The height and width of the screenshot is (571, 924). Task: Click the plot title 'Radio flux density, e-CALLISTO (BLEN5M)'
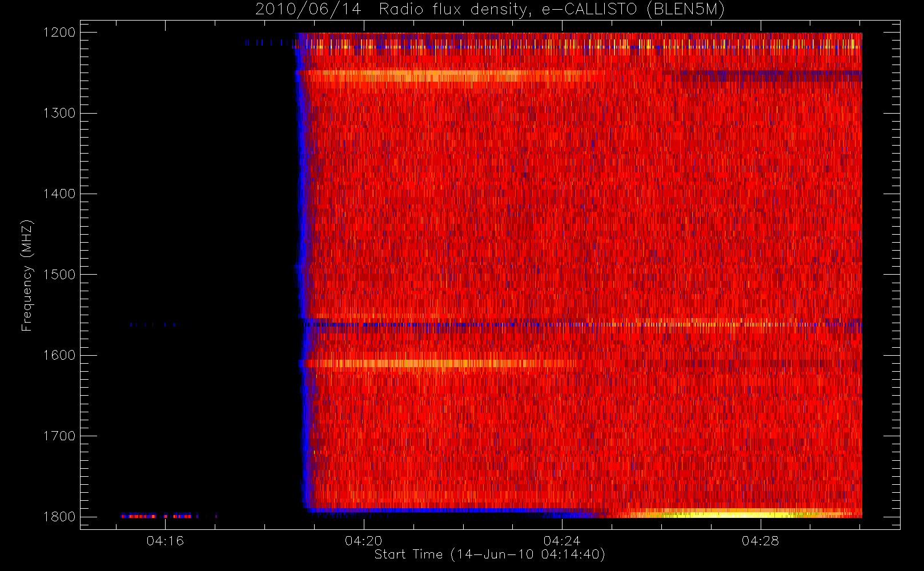(552, 10)
